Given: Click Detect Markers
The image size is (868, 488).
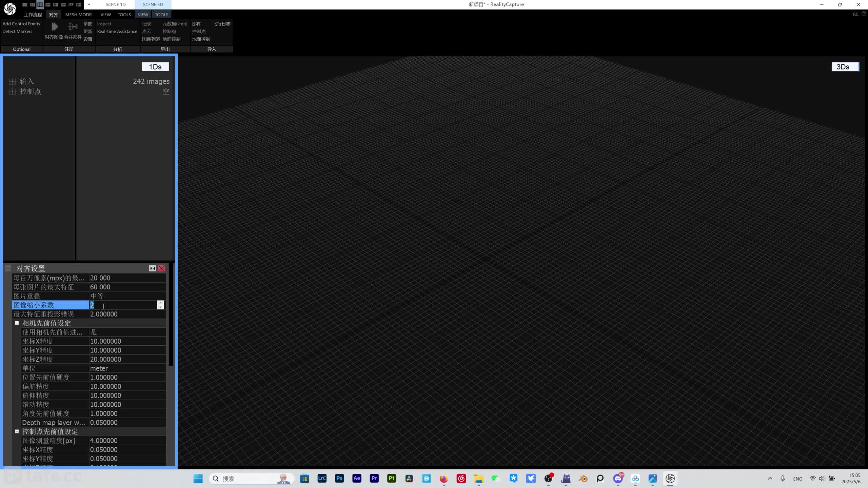Looking at the screenshot, I should click(17, 32).
